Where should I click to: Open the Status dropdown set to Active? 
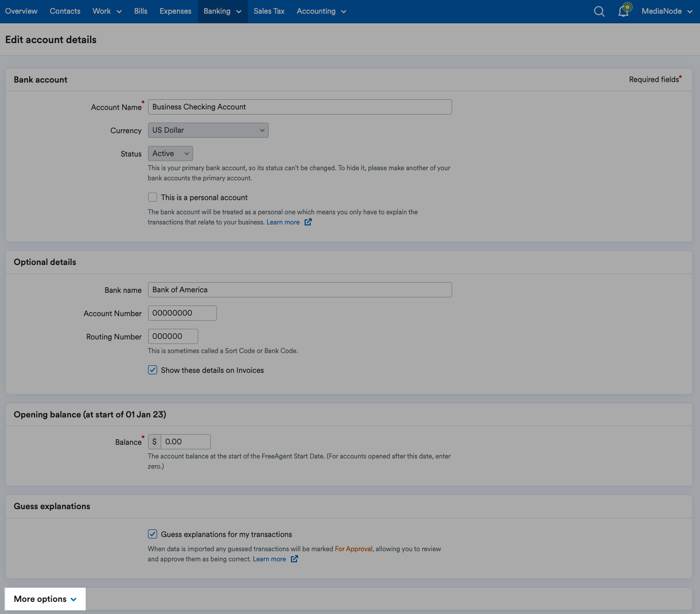click(170, 153)
